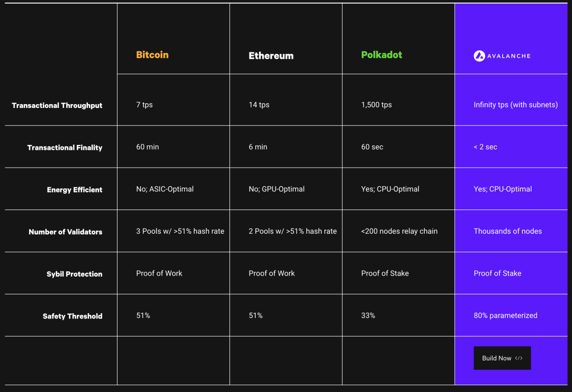Screen dimensions: 572x392
Task: Click the "< 2 sec" finality cell
Action: 485,147
